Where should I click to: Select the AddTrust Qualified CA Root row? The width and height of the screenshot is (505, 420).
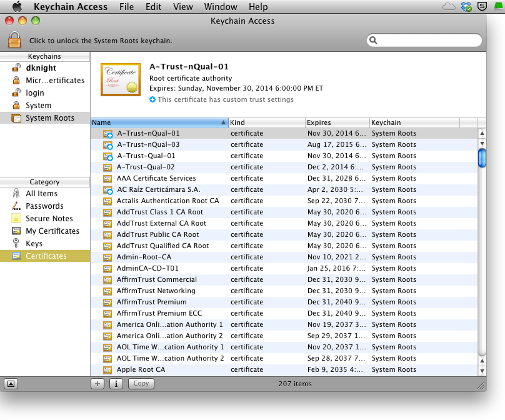(284, 246)
